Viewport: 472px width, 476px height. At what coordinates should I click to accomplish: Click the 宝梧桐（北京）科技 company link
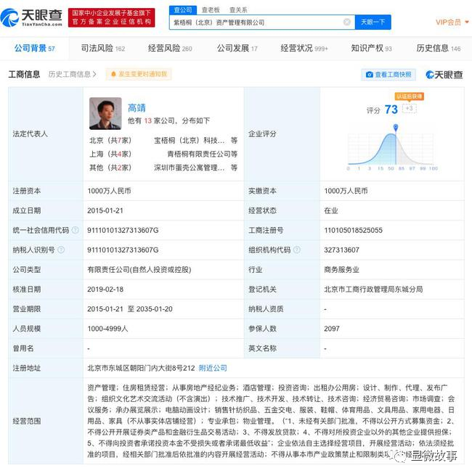(x=190, y=140)
